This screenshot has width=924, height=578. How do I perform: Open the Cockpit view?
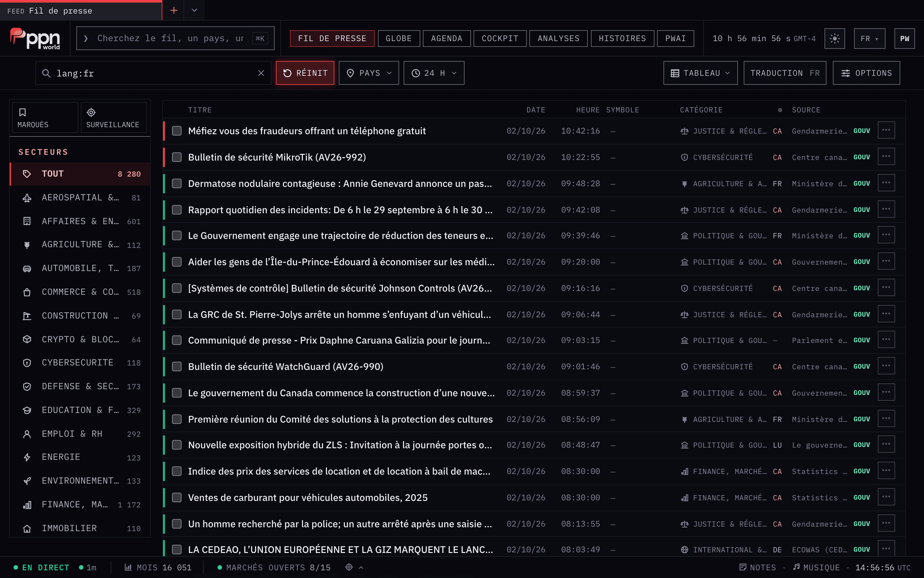(500, 38)
